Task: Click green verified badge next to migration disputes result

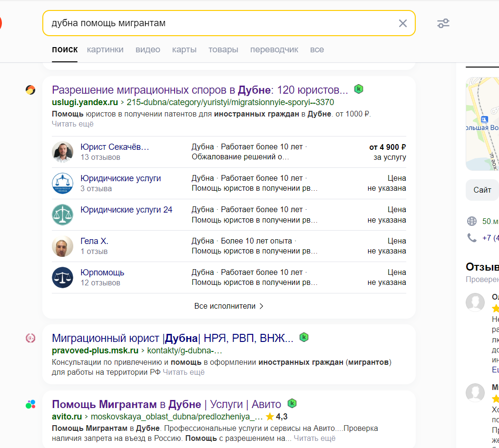Action: point(359,89)
